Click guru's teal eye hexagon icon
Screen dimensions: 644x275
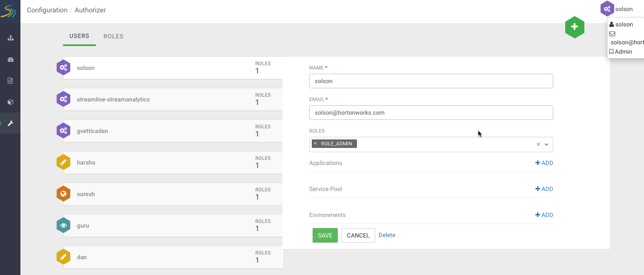click(x=63, y=225)
